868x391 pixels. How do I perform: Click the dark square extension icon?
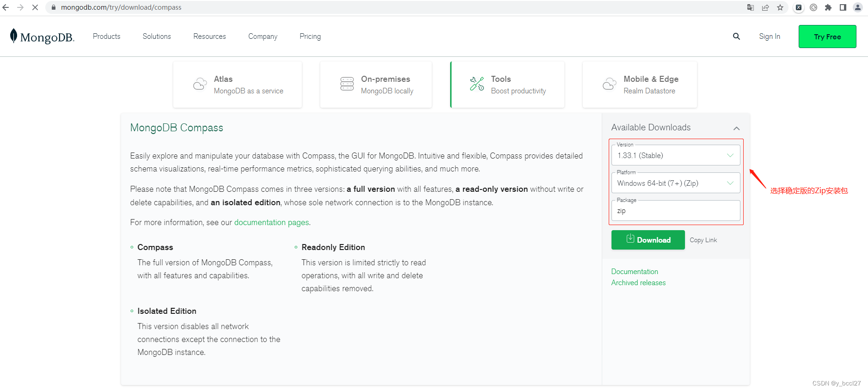799,7
